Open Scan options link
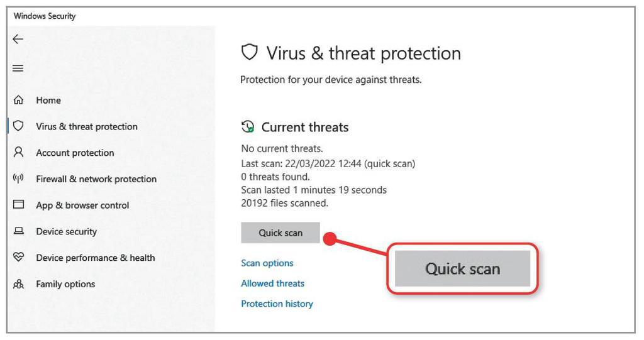The image size is (644, 340). [x=267, y=263]
